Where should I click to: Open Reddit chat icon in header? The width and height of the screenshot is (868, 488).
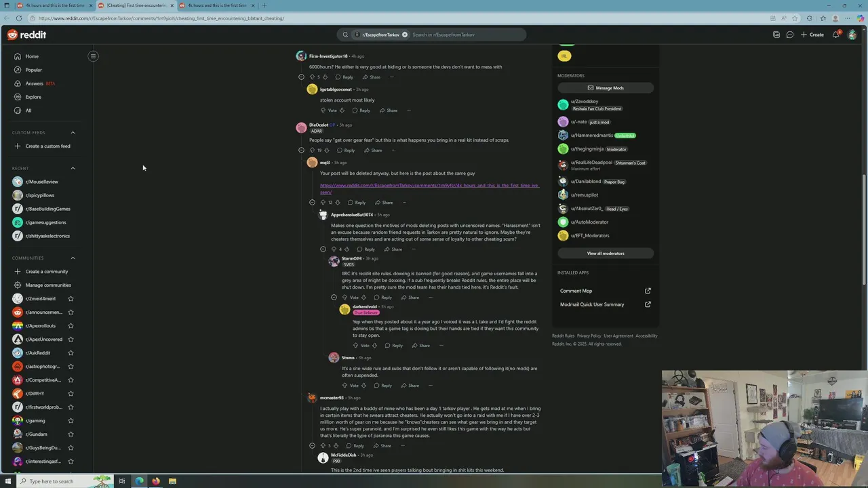coord(790,35)
